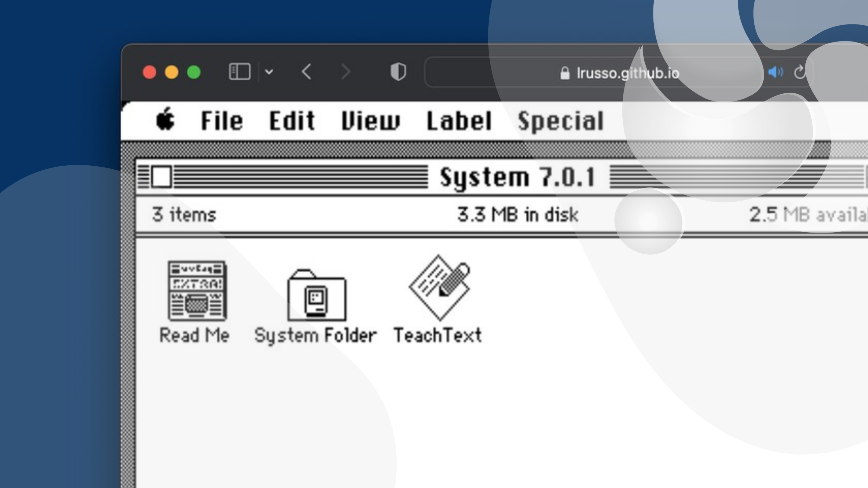Open the File menu
This screenshot has width=868, height=488.
222,120
